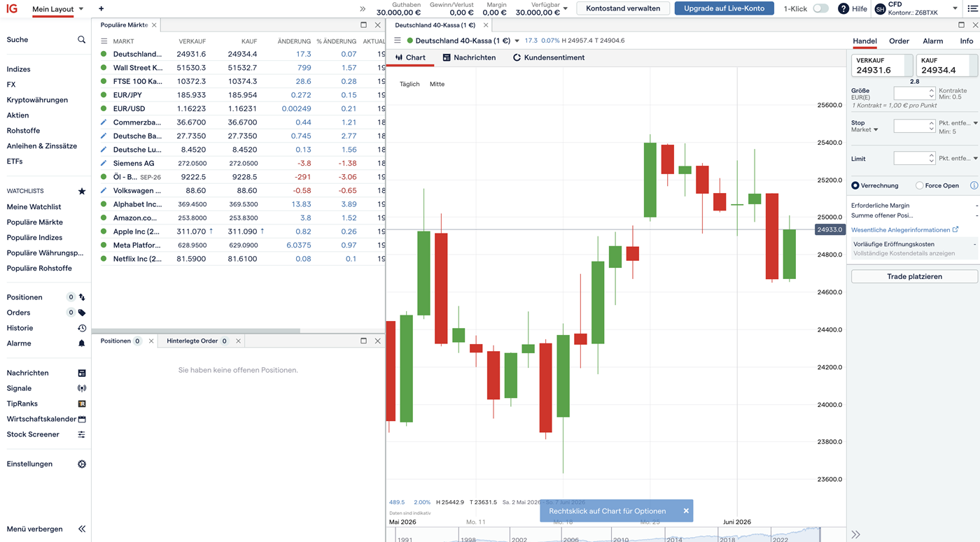Open the Deutschland 40-Kassa instrument dropdown
The width and height of the screenshot is (980, 542).
click(517, 41)
